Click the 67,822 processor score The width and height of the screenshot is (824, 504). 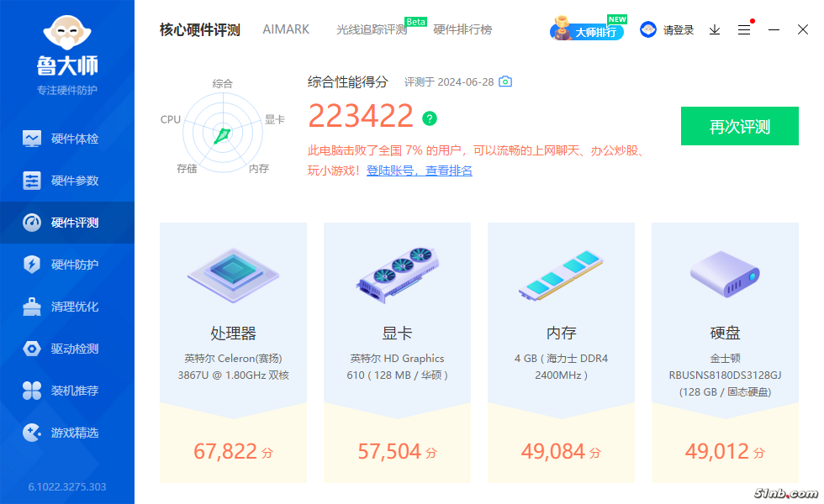[234, 452]
